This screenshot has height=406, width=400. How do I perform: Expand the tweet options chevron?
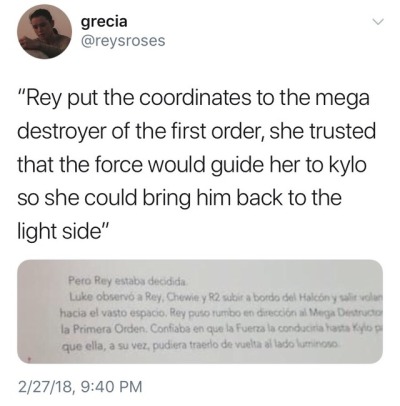pyautogui.click(x=377, y=23)
